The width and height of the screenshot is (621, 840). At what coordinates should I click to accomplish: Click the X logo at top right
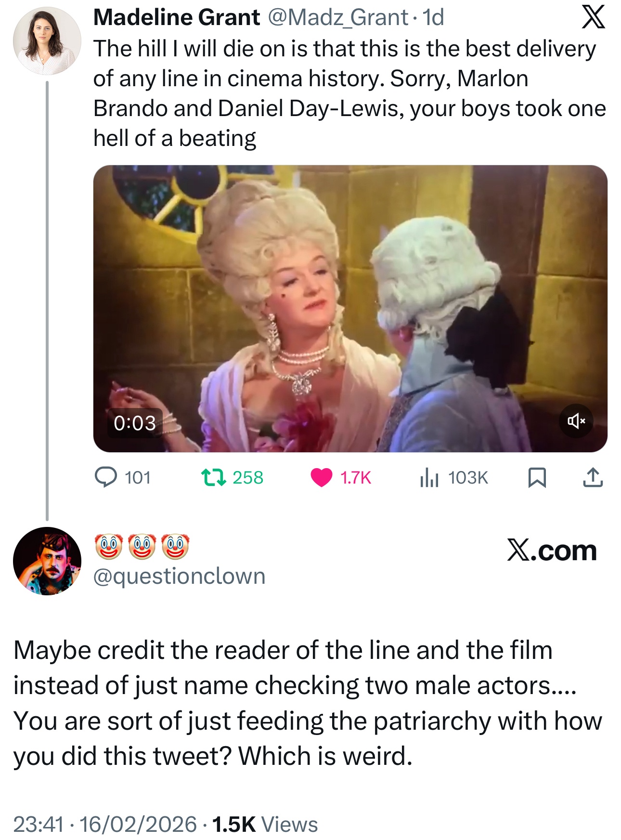[593, 18]
